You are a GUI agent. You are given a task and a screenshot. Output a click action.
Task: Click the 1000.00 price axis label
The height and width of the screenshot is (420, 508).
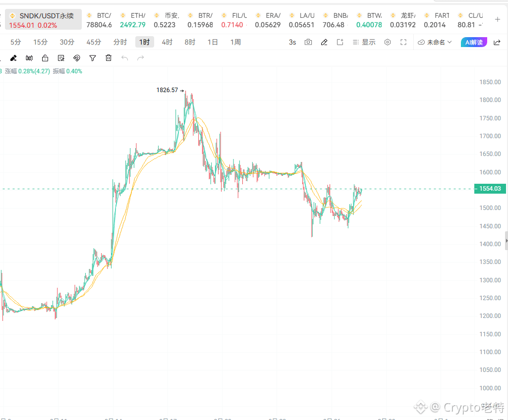[x=490, y=388]
